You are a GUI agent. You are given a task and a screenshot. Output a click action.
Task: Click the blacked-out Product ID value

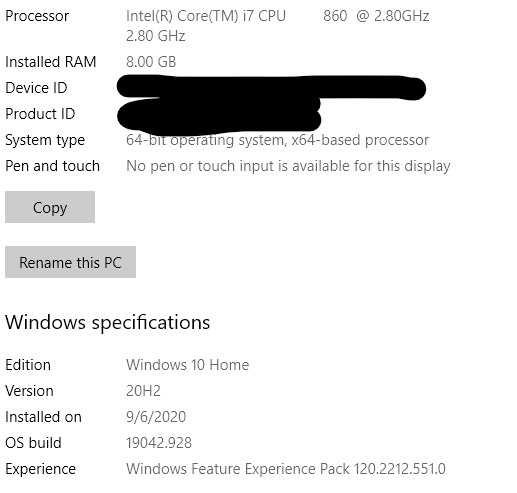coord(219,115)
